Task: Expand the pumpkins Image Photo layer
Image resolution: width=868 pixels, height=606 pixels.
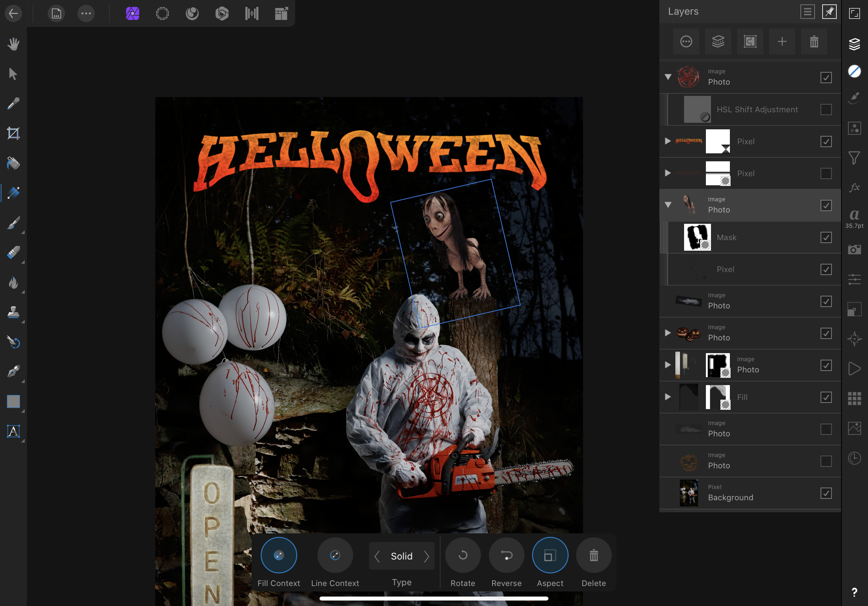Action: pos(668,333)
